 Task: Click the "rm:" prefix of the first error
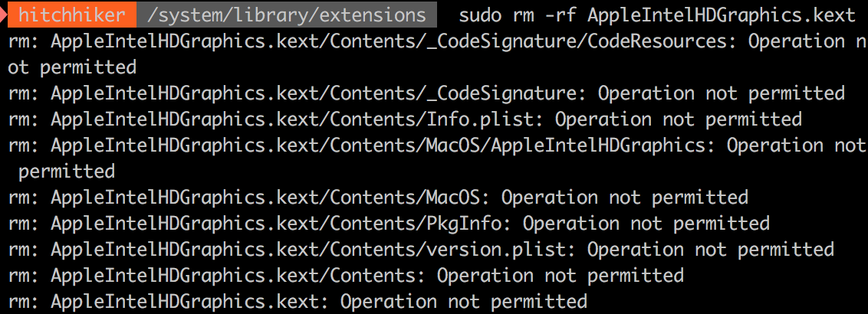tap(24, 41)
